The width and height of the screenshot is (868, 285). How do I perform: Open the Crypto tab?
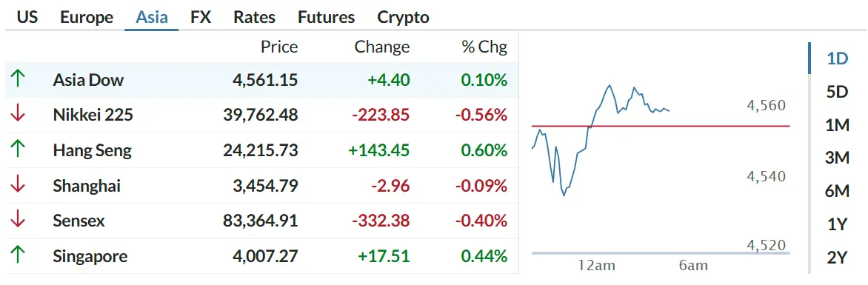pos(403,17)
